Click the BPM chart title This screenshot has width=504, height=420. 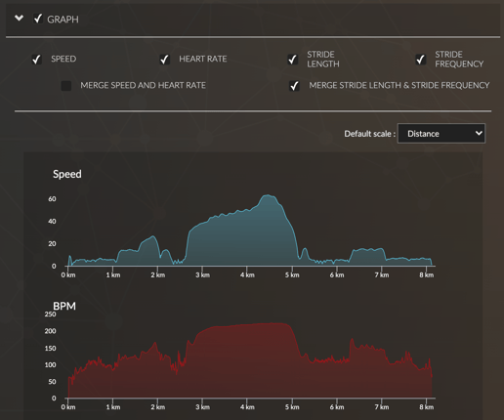tap(64, 306)
